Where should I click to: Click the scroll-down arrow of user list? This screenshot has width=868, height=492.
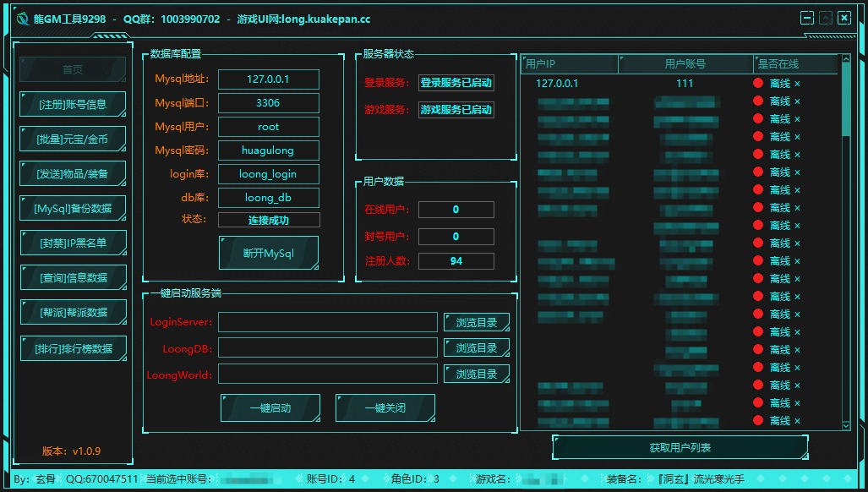pyautogui.click(x=846, y=425)
